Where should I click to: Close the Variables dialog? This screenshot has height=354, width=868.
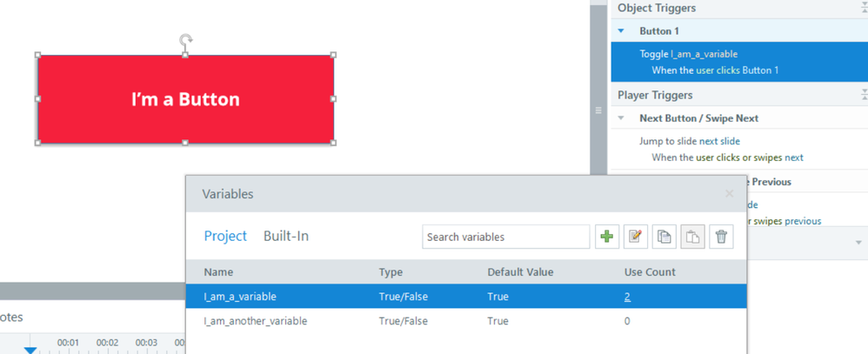point(730,193)
